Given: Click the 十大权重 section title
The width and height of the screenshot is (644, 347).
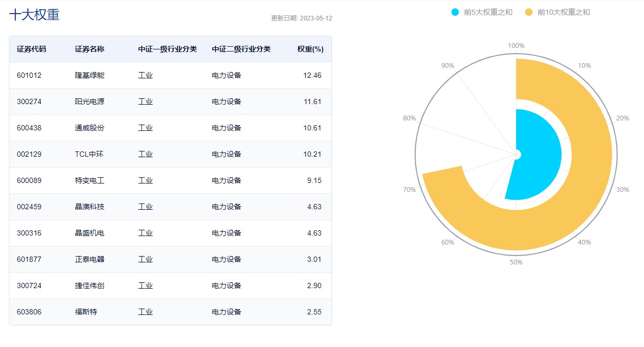Looking at the screenshot, I should (35, 15).
